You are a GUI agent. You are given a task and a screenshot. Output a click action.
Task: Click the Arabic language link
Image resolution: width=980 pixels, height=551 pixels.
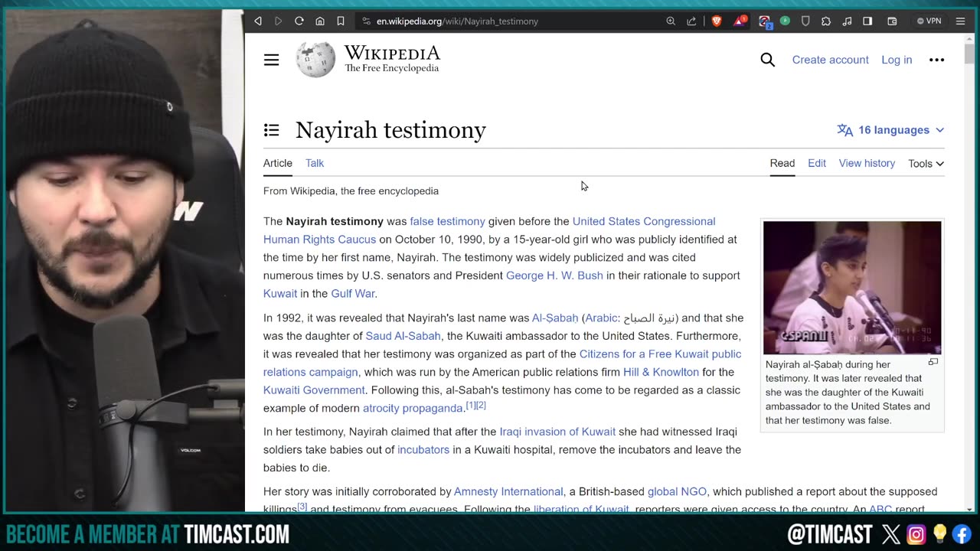601,318
